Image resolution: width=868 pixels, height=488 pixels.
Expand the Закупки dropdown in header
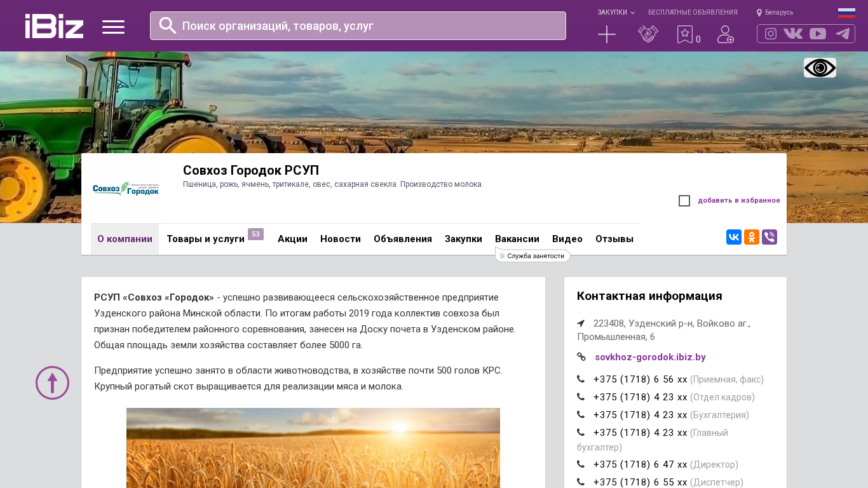coord(616,12)
